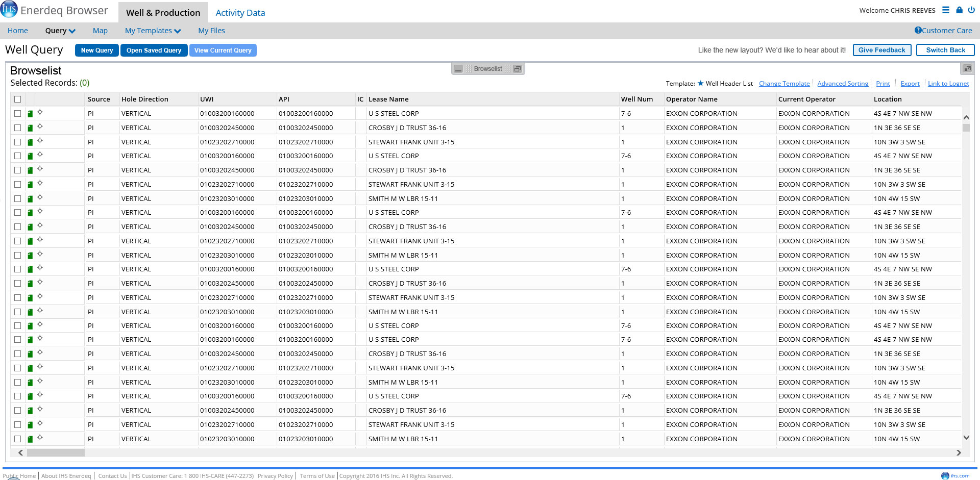
Task: Click the Switch Back button
Action: (945, 50)
